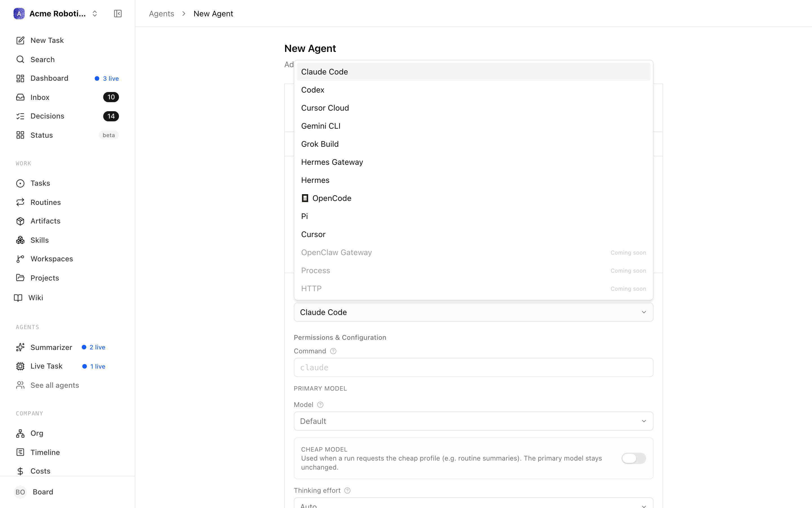The image size is (812, 508).
Task: Click the Skills boxes icon
Action: click(20, 240)
